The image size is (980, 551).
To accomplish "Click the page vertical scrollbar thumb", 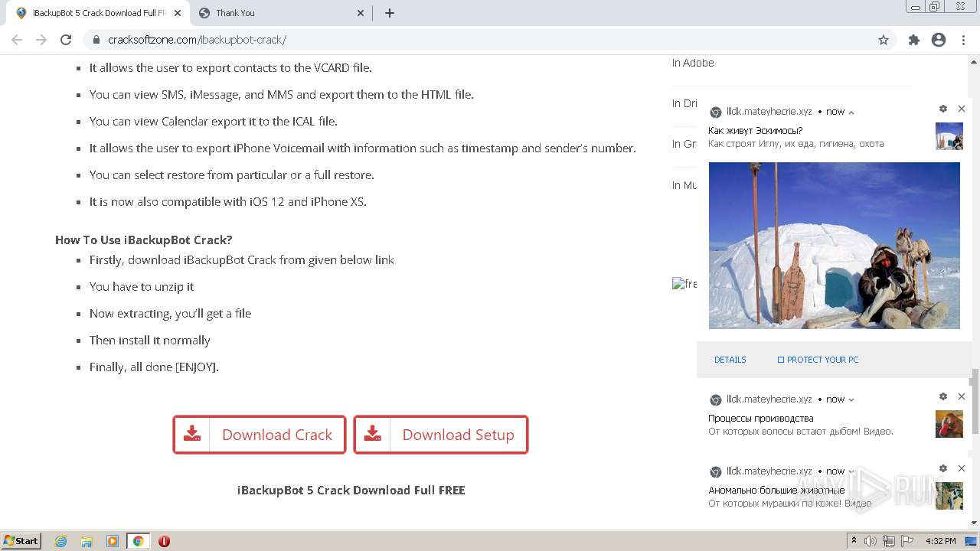I will click(975, 400).
